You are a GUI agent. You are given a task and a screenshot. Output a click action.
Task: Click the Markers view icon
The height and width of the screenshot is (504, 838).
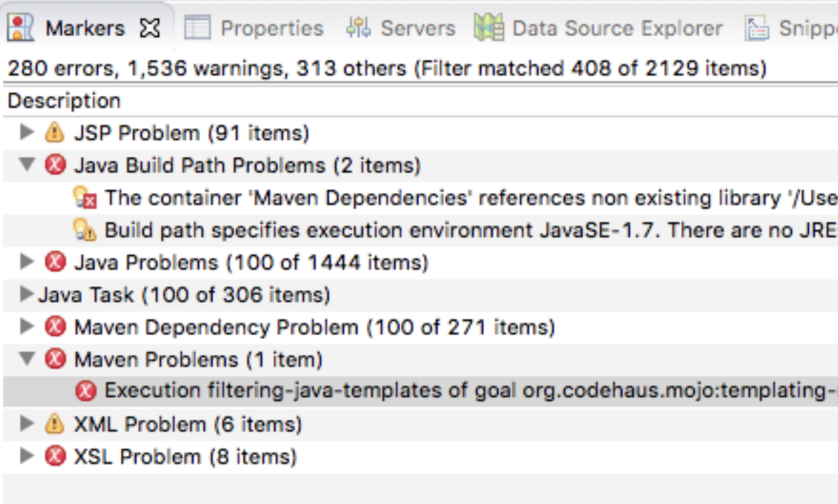click(x=22, y=29)
